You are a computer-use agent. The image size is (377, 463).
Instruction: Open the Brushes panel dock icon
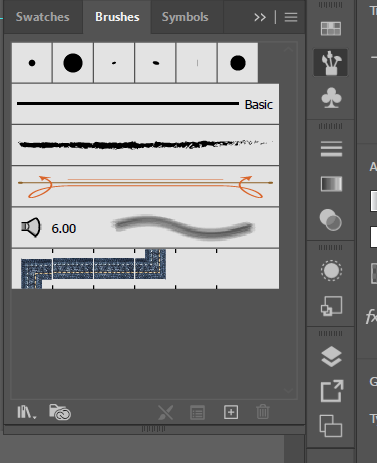331,63
